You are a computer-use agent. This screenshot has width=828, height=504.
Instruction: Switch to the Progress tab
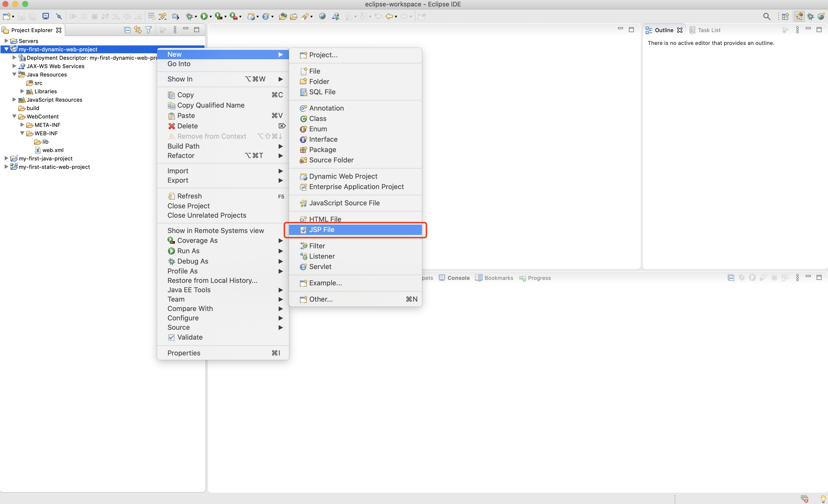pyautogui.click(x=535, y=278)
